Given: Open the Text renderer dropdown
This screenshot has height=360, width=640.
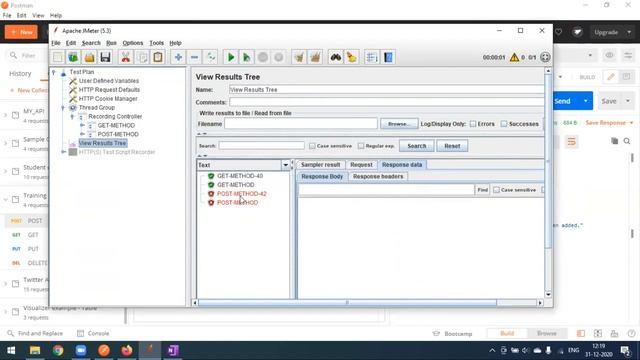Looking at the screenshot, I should click(x=286, y=165).
